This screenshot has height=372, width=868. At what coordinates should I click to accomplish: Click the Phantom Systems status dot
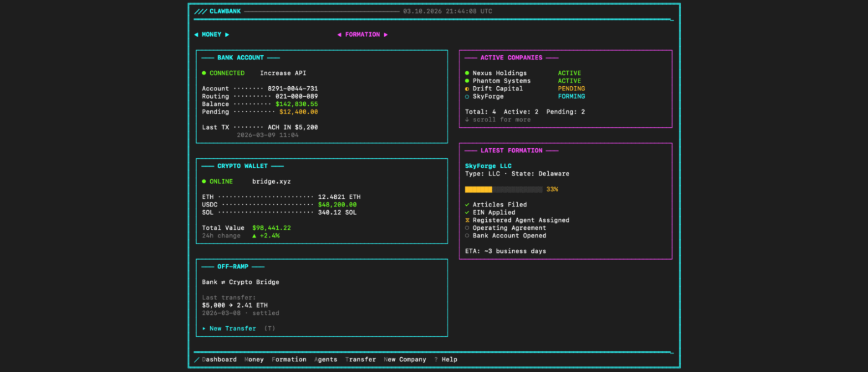click(467, 81)
